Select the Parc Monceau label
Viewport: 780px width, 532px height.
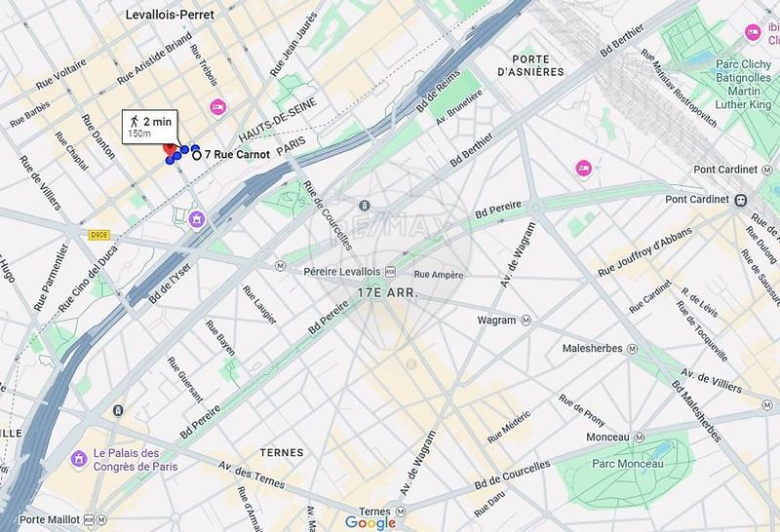[627, 464]
